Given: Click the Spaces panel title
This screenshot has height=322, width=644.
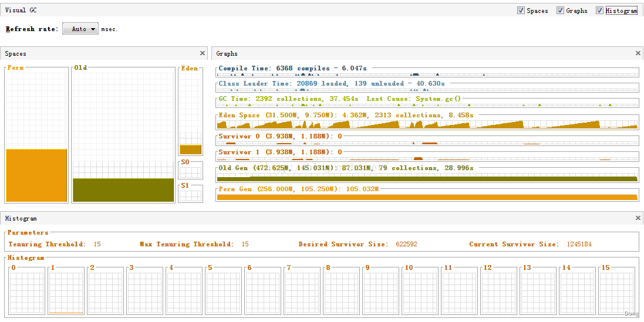Looking at the screenshot, I should [x=16, y=54].
